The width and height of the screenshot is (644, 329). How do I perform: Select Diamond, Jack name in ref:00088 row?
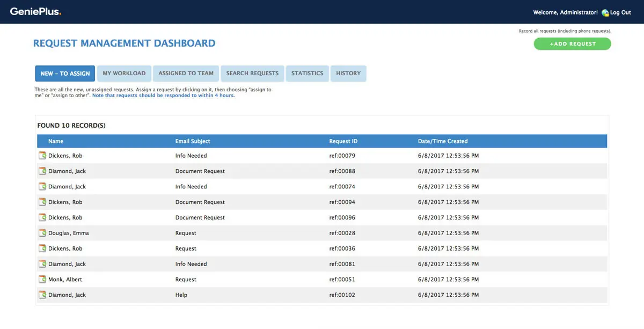(x=67, y=171)
